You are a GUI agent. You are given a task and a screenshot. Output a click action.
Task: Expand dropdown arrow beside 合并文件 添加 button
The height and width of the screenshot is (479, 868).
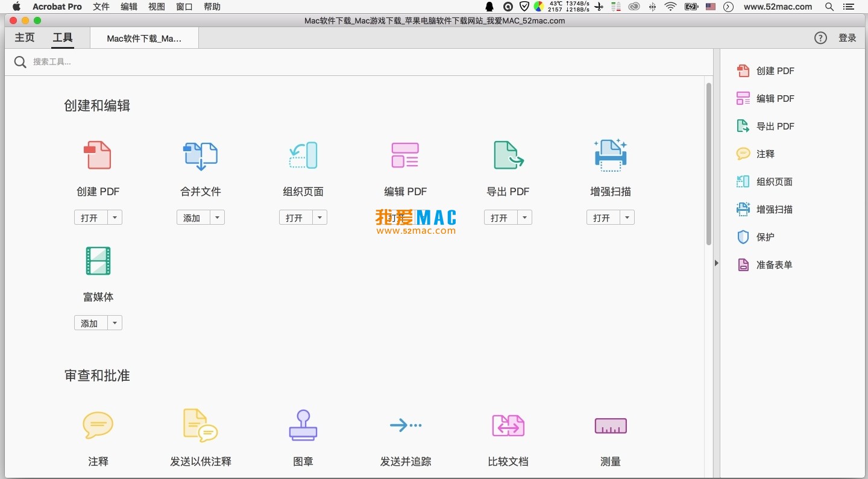(x=218, y=218)
